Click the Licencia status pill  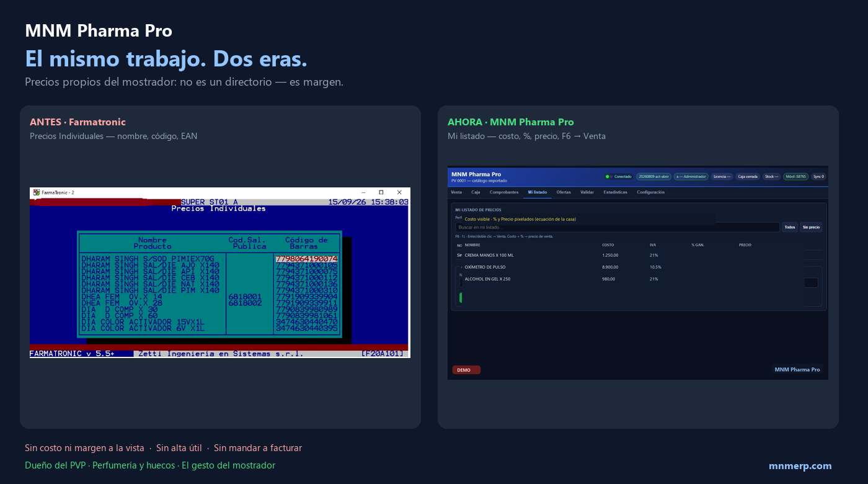point(722,176)
